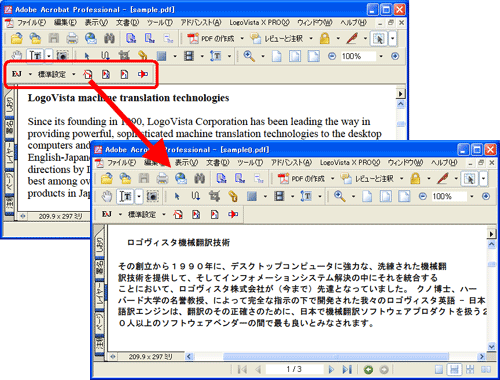The height and width of the screenshot is (380, 500).
Task: Expand the PDF の作成 dropdown in back window
Action: (x=242, y=39)
